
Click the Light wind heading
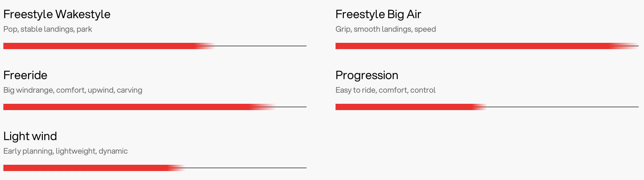tap(30, 136)
